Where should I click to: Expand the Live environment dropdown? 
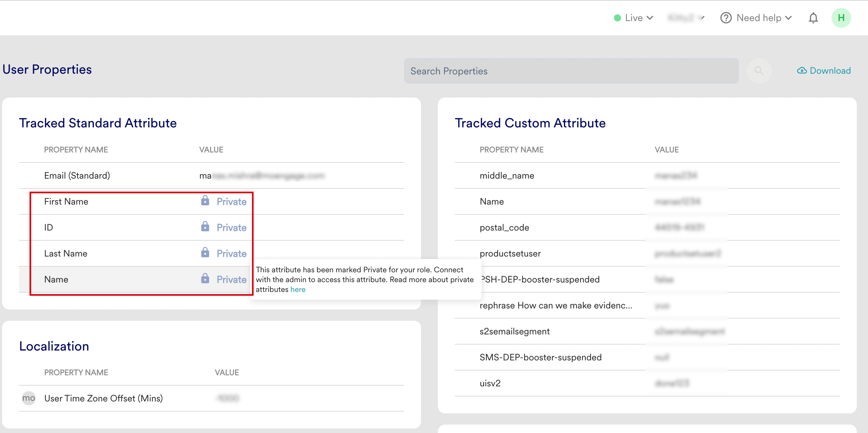point(634,18)
